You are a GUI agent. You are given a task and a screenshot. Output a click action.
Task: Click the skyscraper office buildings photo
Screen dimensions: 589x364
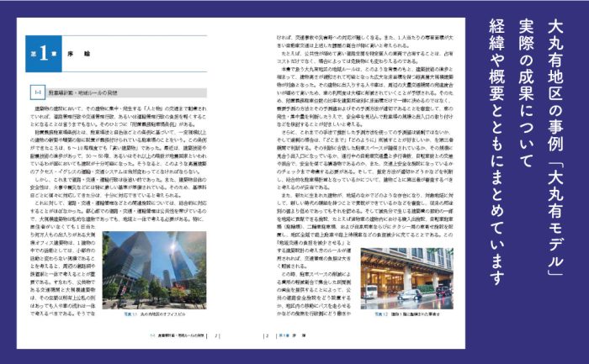[x=154, y=270]
